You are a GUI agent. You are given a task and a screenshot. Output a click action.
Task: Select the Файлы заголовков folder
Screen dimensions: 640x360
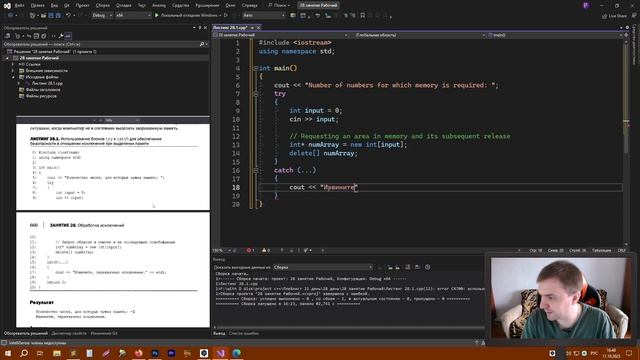pyautogui.click(x=43, y=90)
